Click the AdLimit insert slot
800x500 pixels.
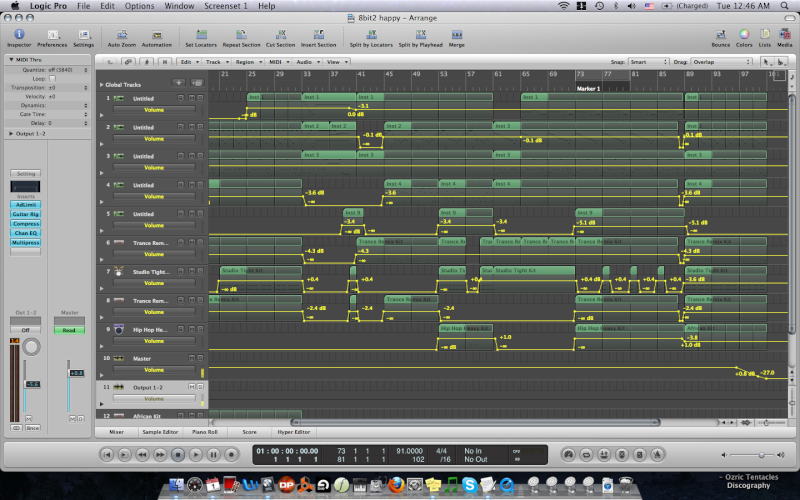coord(26,205)
